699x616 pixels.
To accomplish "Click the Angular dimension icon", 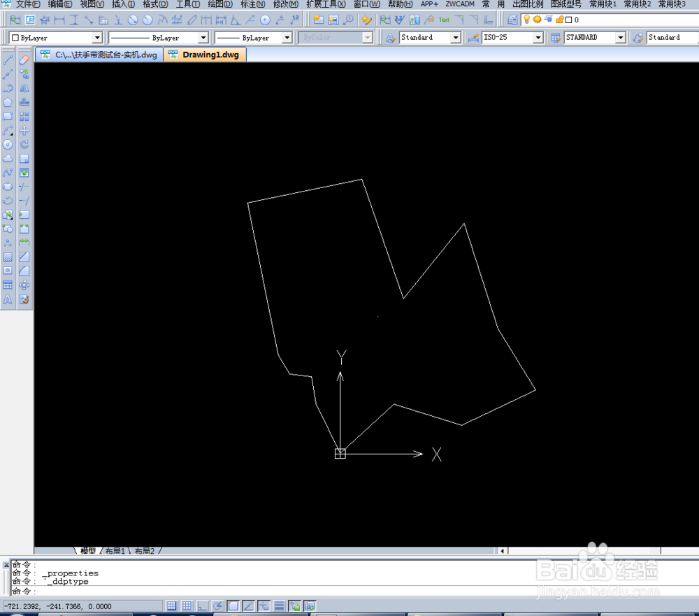I will point(236,20).
